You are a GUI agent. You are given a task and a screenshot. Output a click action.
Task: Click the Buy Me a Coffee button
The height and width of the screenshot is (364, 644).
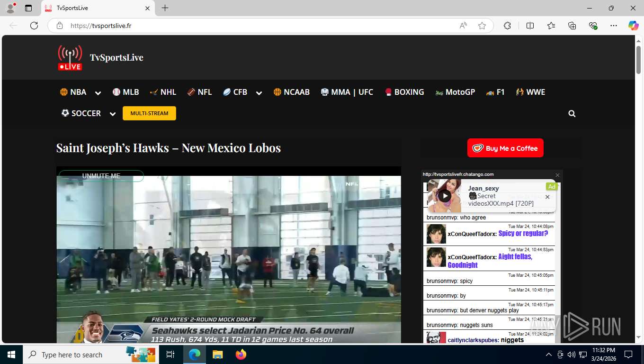click(x=505, y=148)
